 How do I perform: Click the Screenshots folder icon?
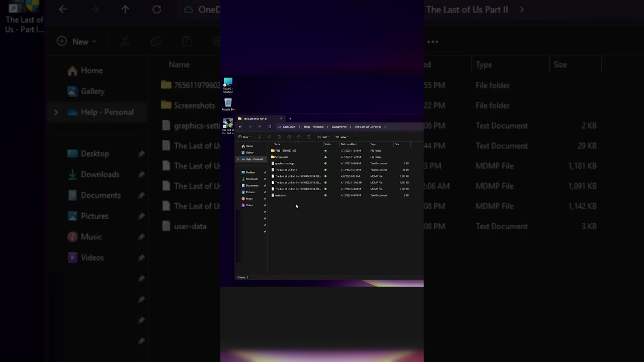pos(273,157)
